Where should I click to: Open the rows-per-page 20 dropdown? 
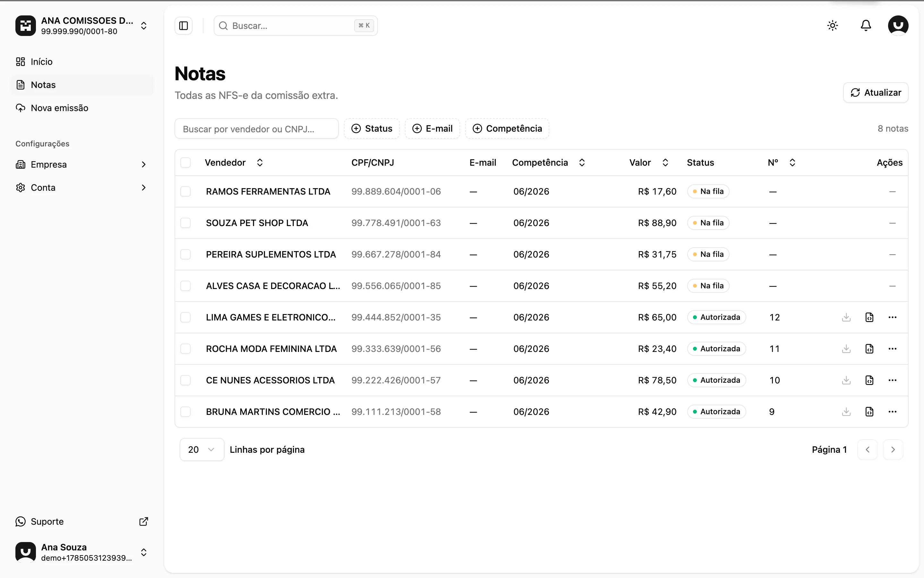pos(201,450)
